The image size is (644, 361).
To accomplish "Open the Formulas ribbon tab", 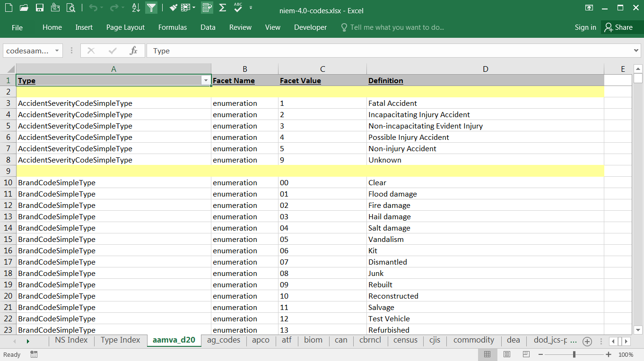I will click(172, 27).
